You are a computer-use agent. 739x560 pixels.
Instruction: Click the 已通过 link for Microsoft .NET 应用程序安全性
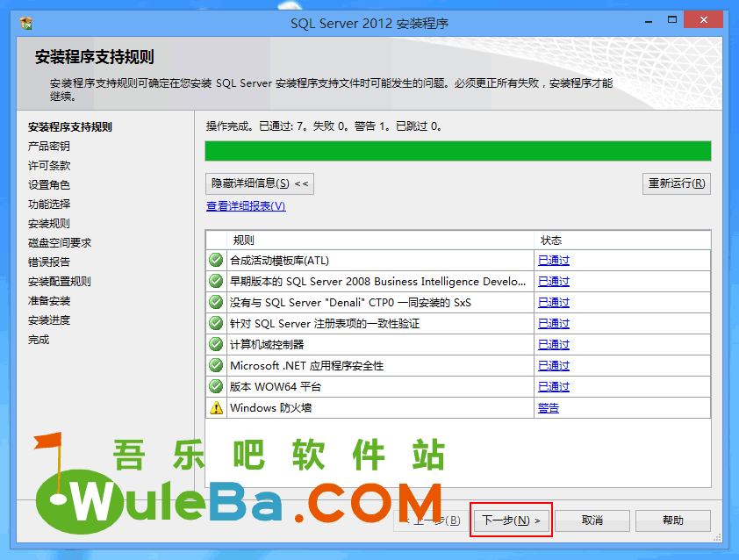(554, 366)
